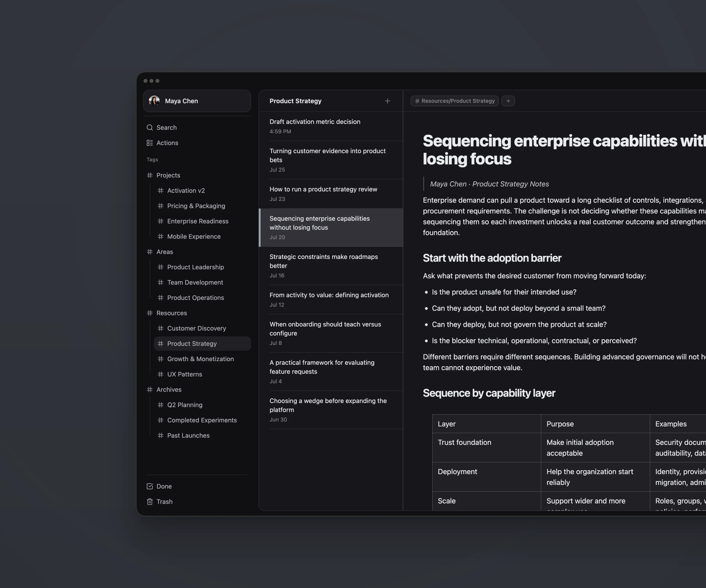Click the Resources/Product Strategy tag chip
Image resolution: width=706 pixels, height=588 pixels.
click(x=454, y=101)
